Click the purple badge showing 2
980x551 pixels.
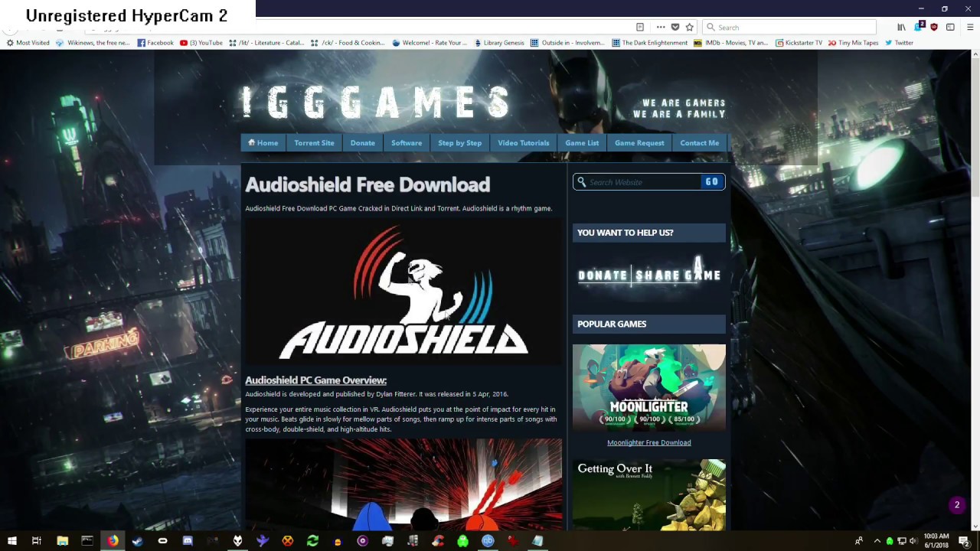point(957,505)
